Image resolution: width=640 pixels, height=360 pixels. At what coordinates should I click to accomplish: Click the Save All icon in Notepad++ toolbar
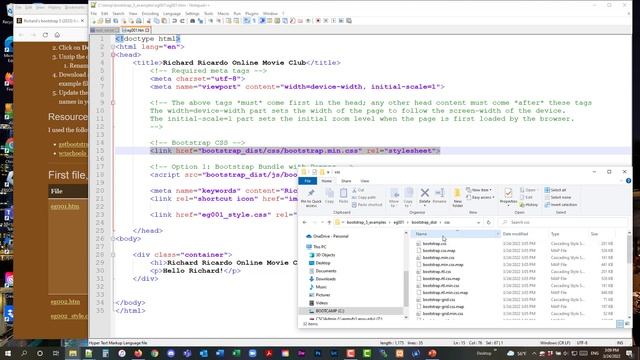[116, 21]
